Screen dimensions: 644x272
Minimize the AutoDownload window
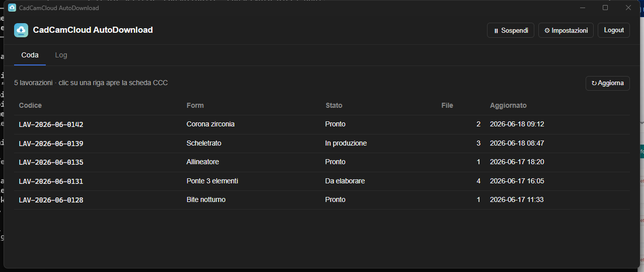[583, 8]
